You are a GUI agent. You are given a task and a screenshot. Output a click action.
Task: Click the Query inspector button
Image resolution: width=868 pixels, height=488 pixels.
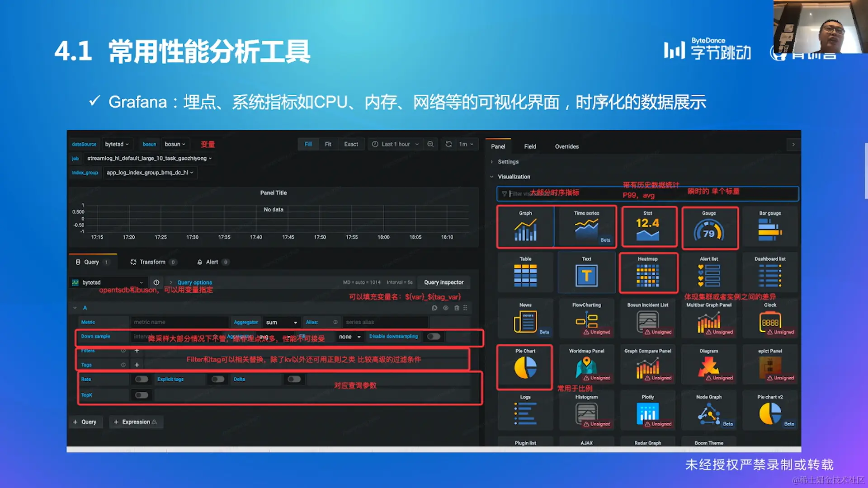pyautogui.click(x=443, y=282)
